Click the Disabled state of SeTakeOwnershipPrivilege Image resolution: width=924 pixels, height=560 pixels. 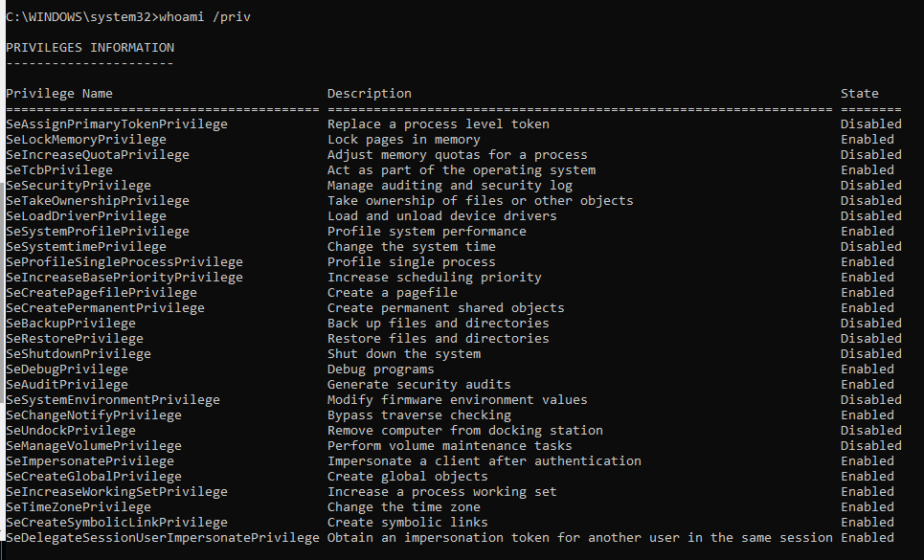(871, 201)
